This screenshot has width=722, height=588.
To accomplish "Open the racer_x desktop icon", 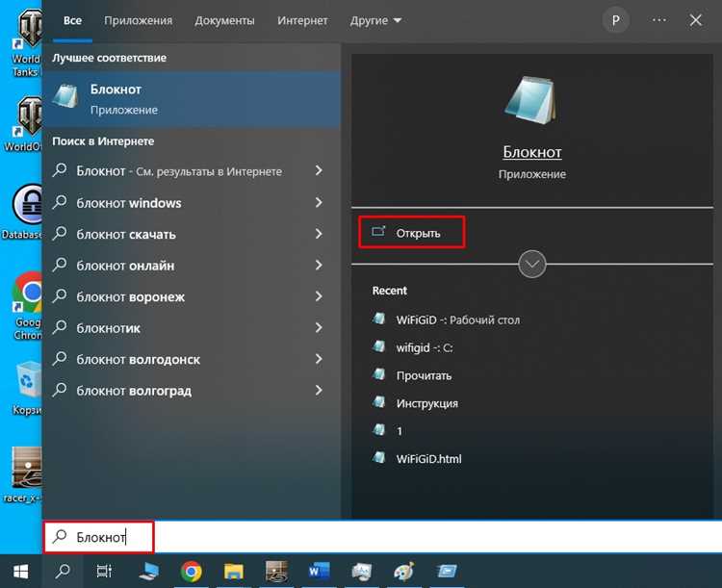I will click(x=24, y=474).
